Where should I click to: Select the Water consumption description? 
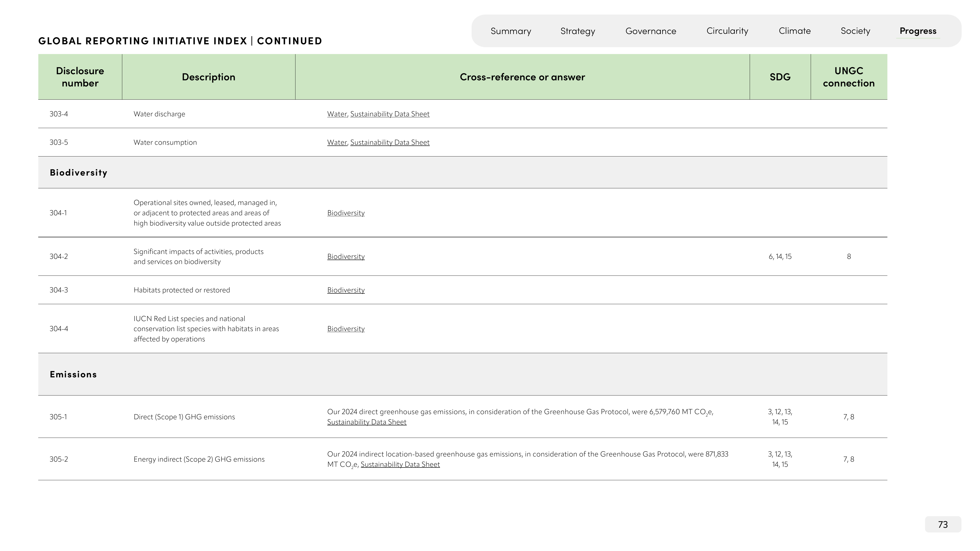[x=165, y=142]
